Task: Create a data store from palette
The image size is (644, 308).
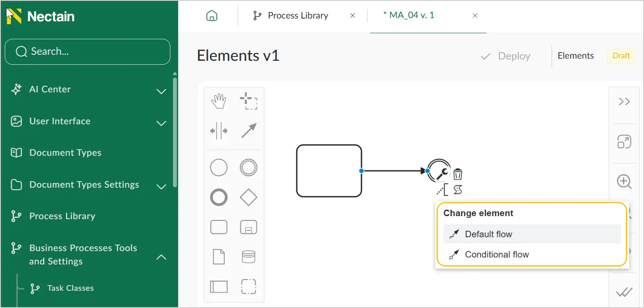Action: click(248, 257)
